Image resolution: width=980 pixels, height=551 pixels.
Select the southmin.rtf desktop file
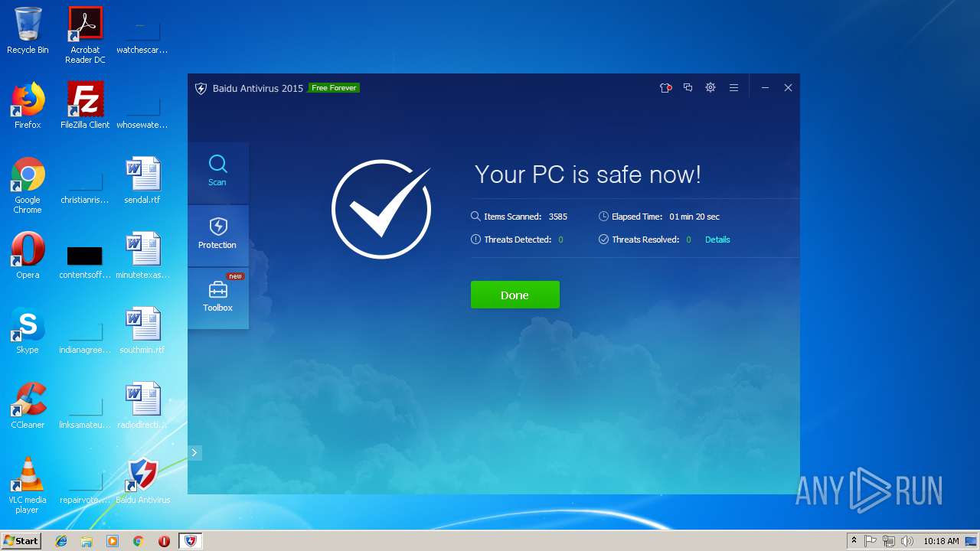142,331
